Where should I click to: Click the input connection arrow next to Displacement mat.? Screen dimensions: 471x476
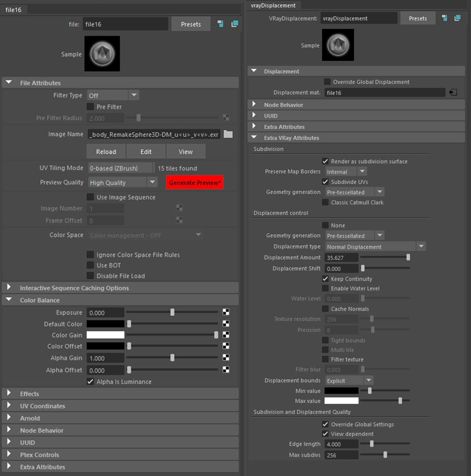(453, 92)
